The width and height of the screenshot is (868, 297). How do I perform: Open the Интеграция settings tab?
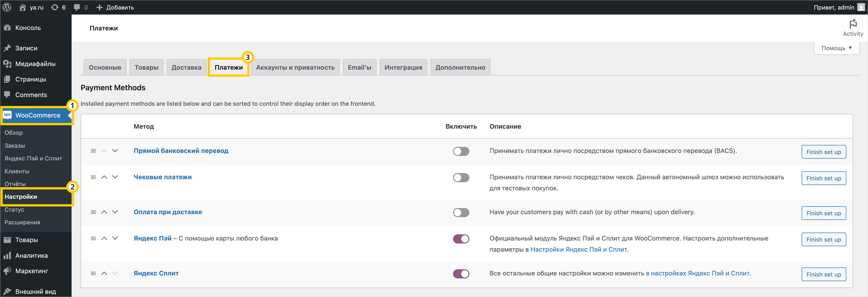point(403,68)
